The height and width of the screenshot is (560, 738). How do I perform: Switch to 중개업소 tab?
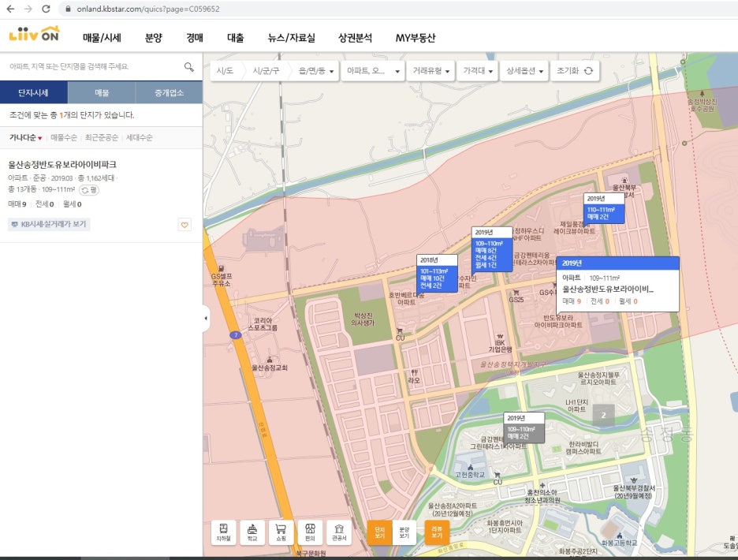pos(169,93)
